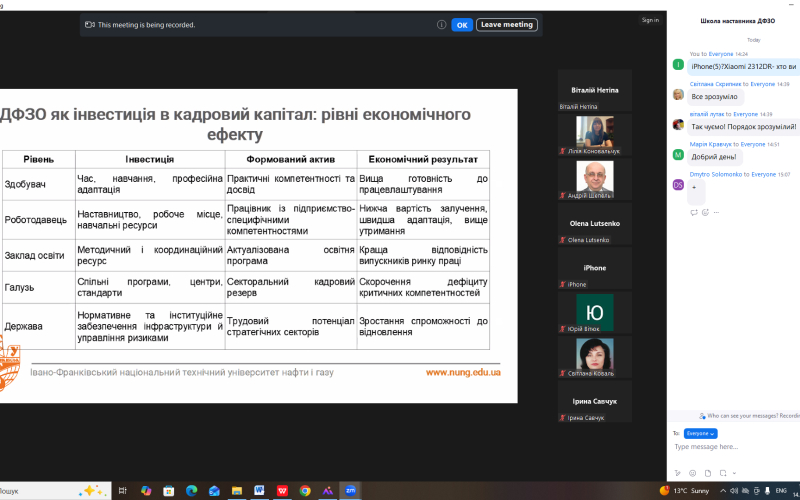Open Copilot from taskbar

point(146,491)
